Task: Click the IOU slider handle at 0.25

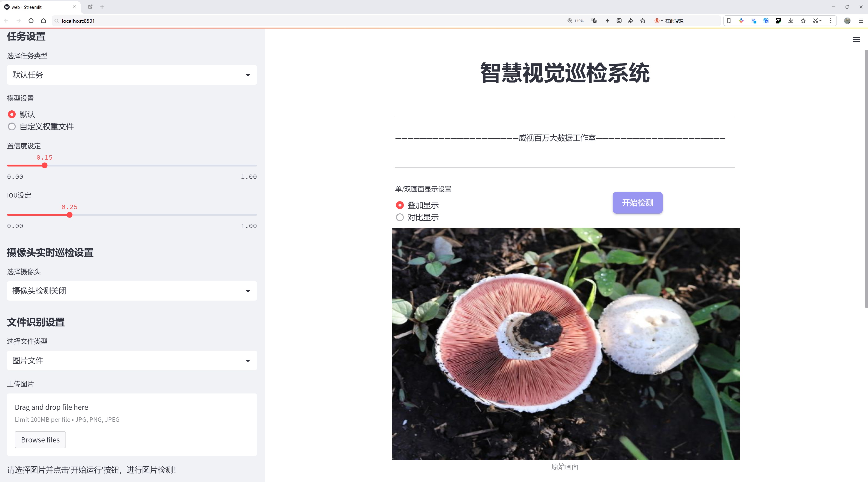Action: (69, 215)
